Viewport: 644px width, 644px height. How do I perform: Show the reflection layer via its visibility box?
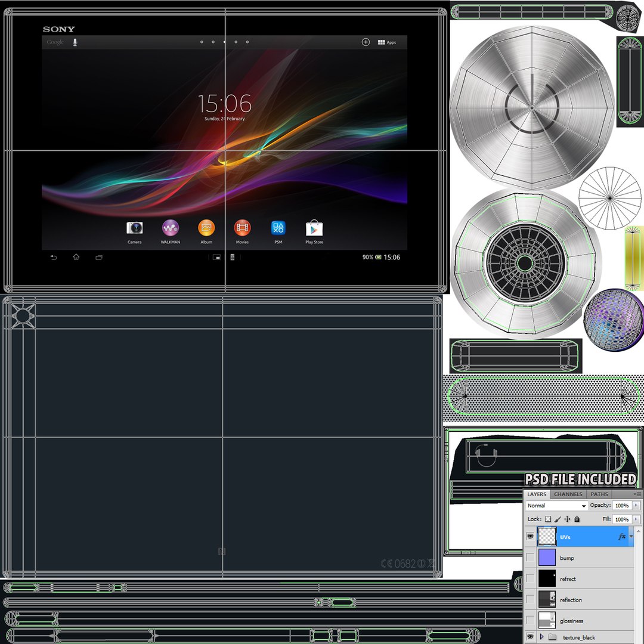pos(530,600)
